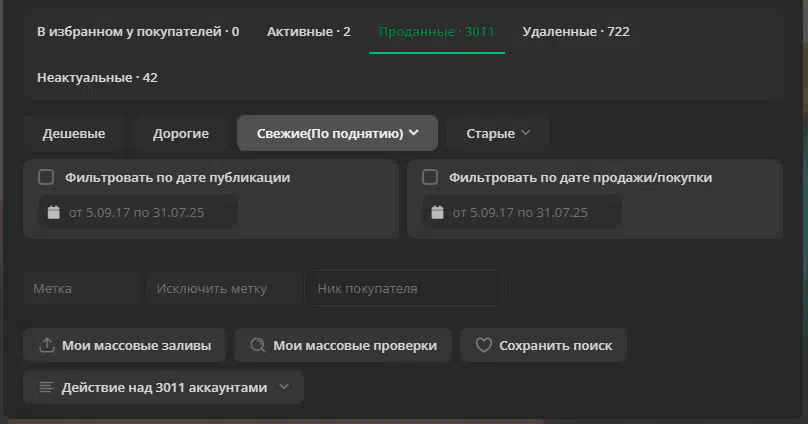The image size is (808, 424).
Task: Open the 'Свежие(По поднятию)' sort dropdown
Action: point(338,133)
